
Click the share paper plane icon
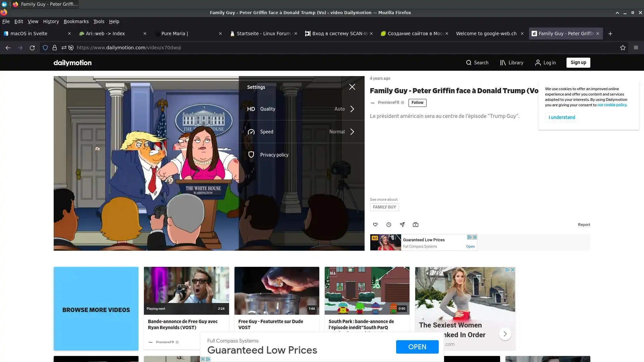point(402,225)
